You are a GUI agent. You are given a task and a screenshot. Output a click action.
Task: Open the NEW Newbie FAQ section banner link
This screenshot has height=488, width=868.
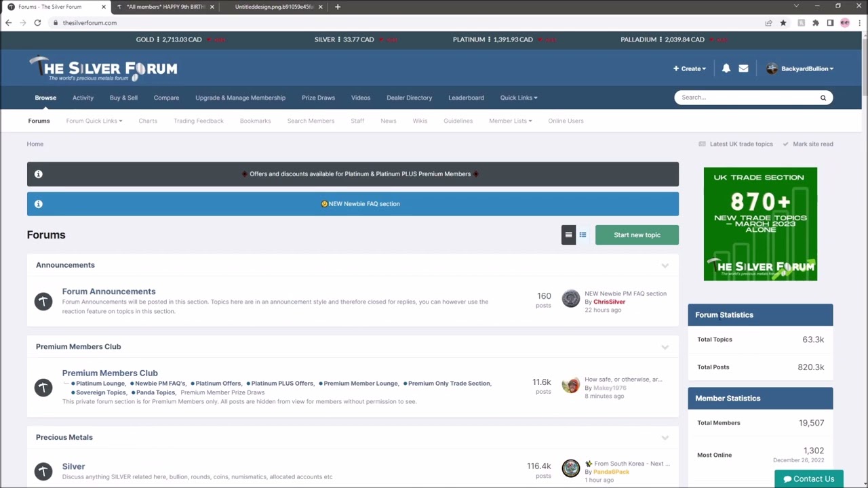(364, 204)
